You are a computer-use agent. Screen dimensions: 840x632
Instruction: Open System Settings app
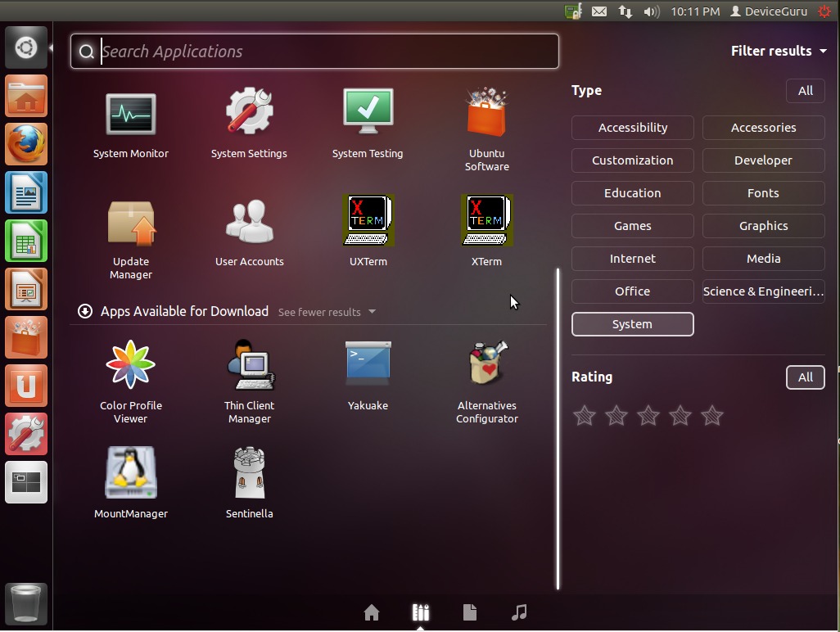point(249,124)
